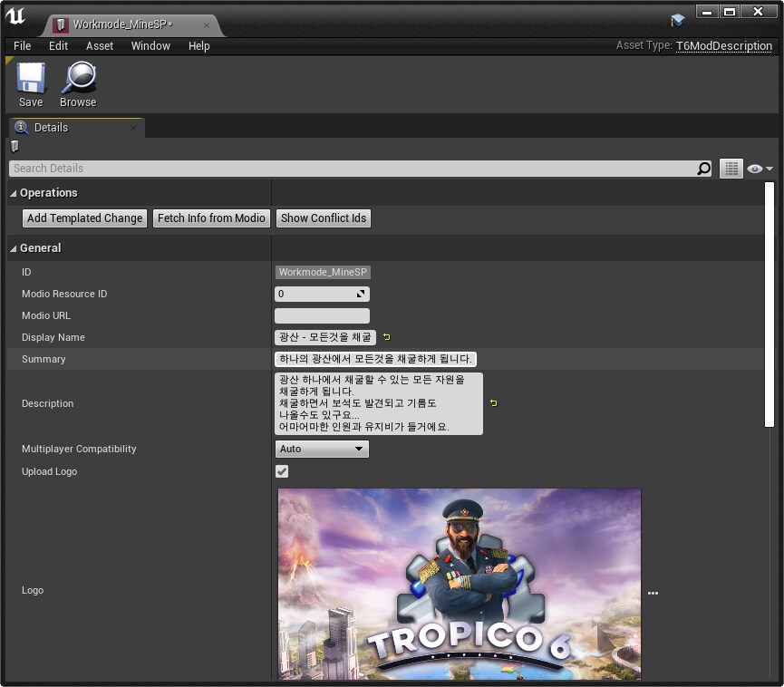
Task: Maximize the editor window
Action: [x=730, y=12]
